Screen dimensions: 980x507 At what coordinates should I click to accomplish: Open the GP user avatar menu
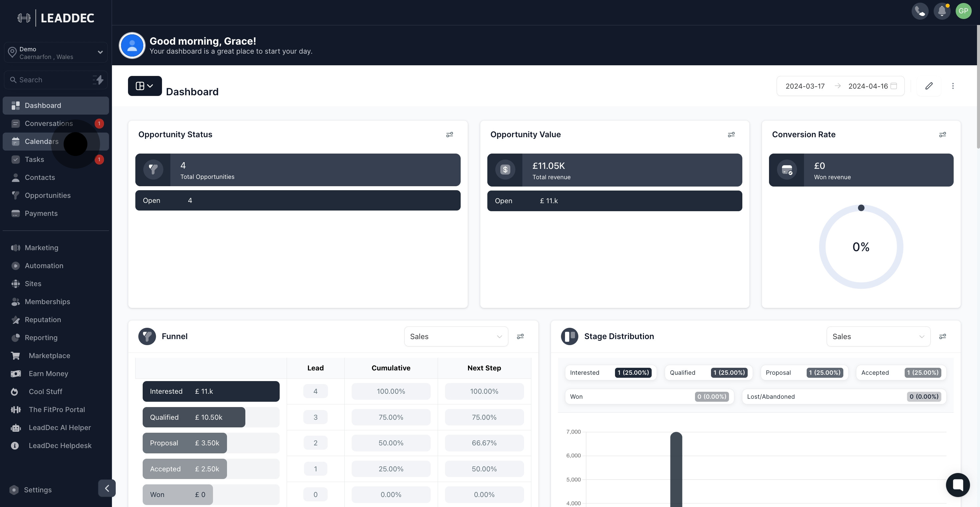click(x=963, y=11)
